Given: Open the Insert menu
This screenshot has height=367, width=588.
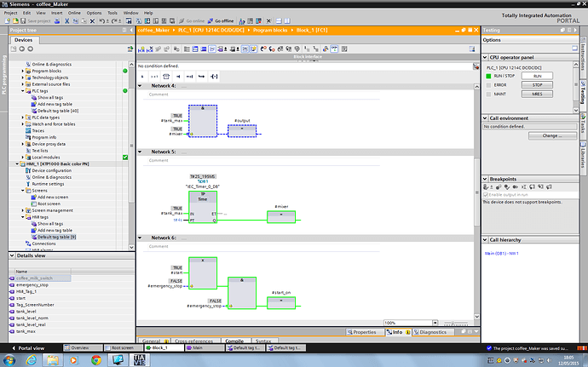Looking at the screenshot, I should [x=57, y=13].
